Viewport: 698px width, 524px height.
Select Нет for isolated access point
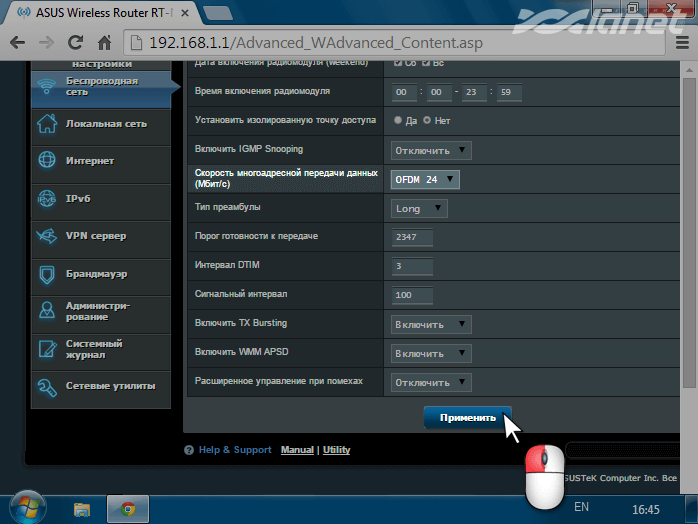click(427, 120)
